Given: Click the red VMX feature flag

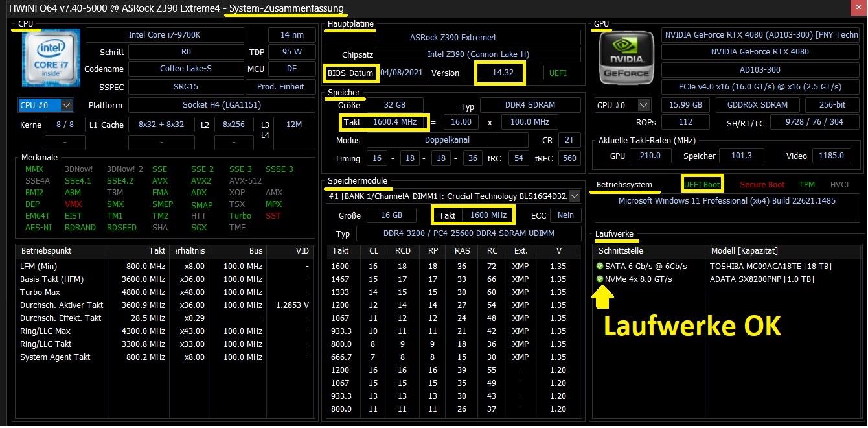Looking at the screenshot, I should click(73, 204).
